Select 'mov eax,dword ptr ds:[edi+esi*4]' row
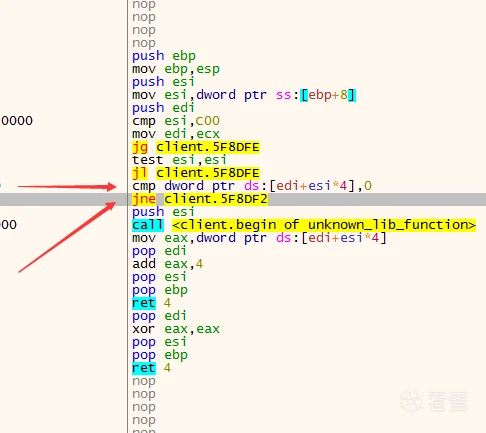The image size is (486, 433). (259, 238)
